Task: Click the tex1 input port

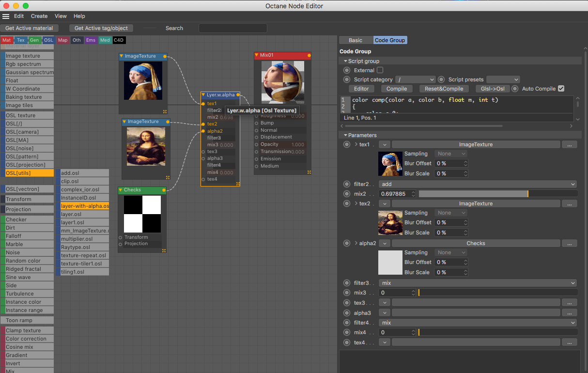Action: click(203, 104)
